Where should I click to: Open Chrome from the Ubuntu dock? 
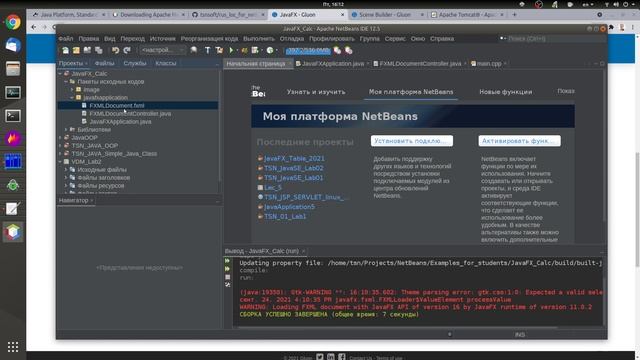13,22
